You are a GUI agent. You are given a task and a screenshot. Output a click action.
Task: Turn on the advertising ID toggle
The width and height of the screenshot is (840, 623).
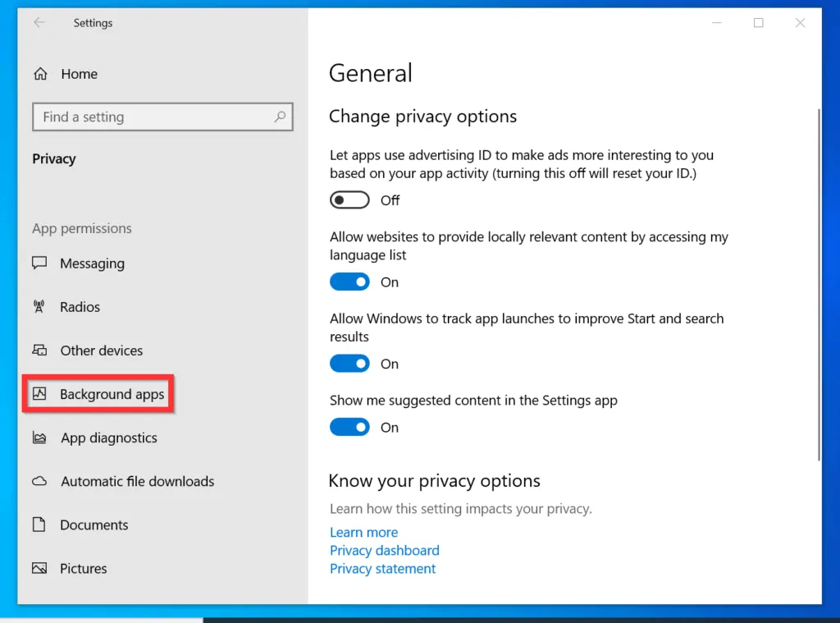349,199
